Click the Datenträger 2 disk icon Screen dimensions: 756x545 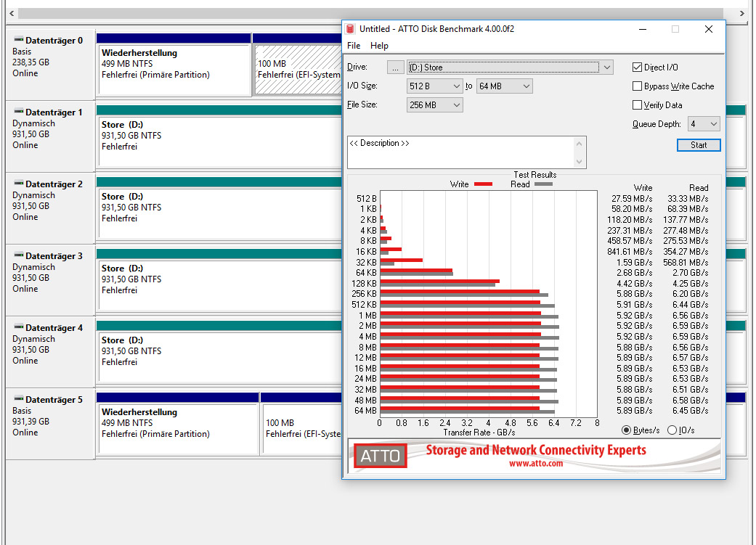(x=19, y=183)
